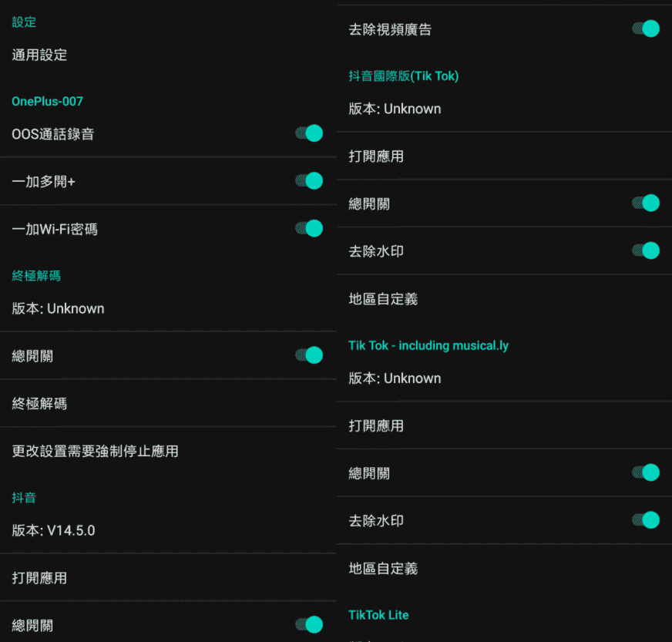This screenshot has width=672, height=642.
Task: Disable 去除水印 under Tik Tok - including musical.ly
Action: (x=644, y=520)
